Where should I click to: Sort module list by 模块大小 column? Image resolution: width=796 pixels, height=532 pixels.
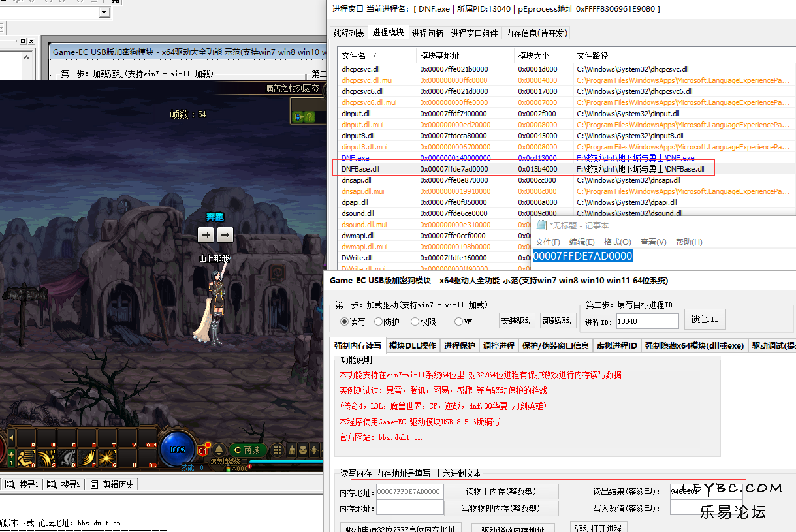click(543, 55)
